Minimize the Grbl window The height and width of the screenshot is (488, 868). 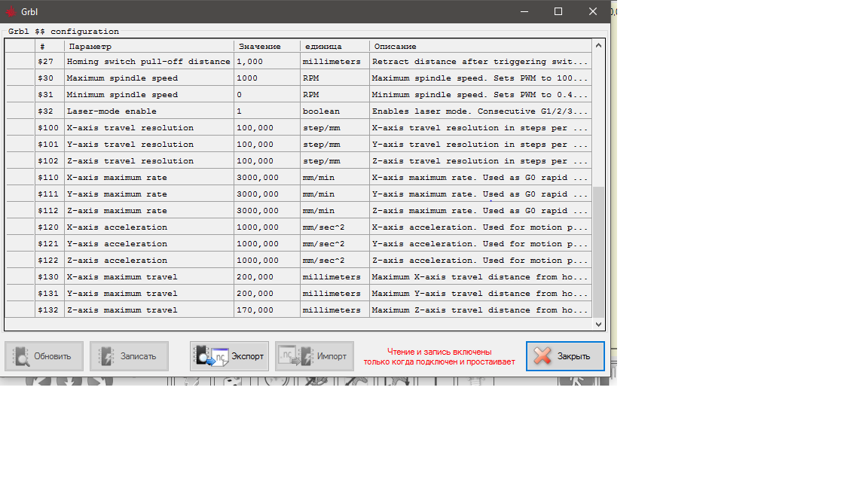tap(524, 11)
